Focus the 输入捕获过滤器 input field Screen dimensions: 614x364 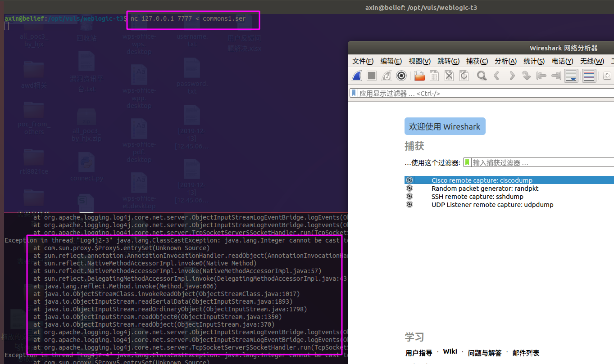pos(542,162)
